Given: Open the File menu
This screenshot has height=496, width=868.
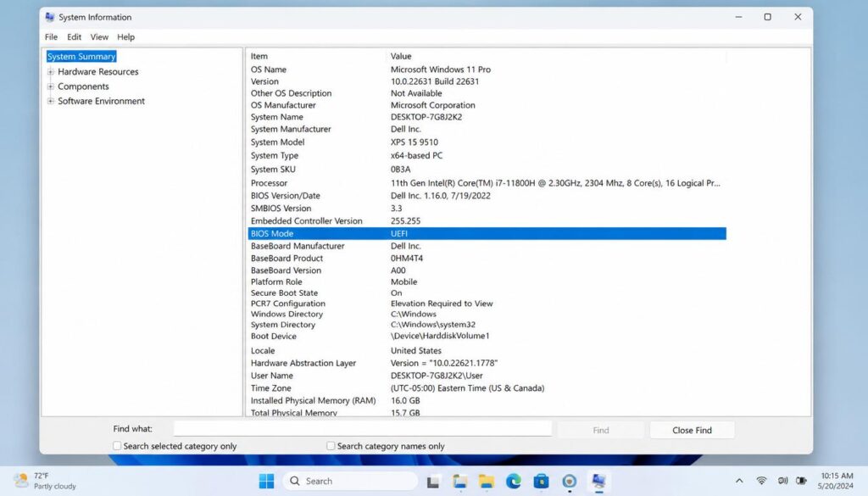Looking at the screenshot, I should [51, 37].
